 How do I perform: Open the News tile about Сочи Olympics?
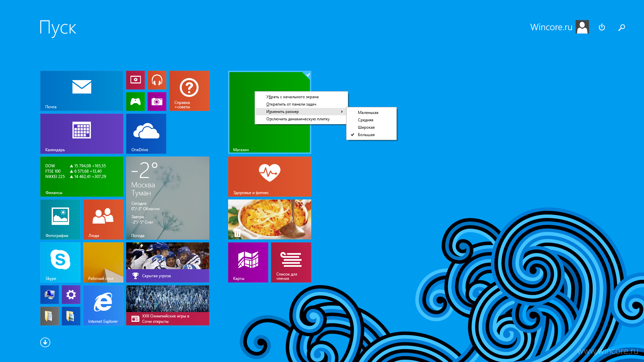tap(167, 305)
